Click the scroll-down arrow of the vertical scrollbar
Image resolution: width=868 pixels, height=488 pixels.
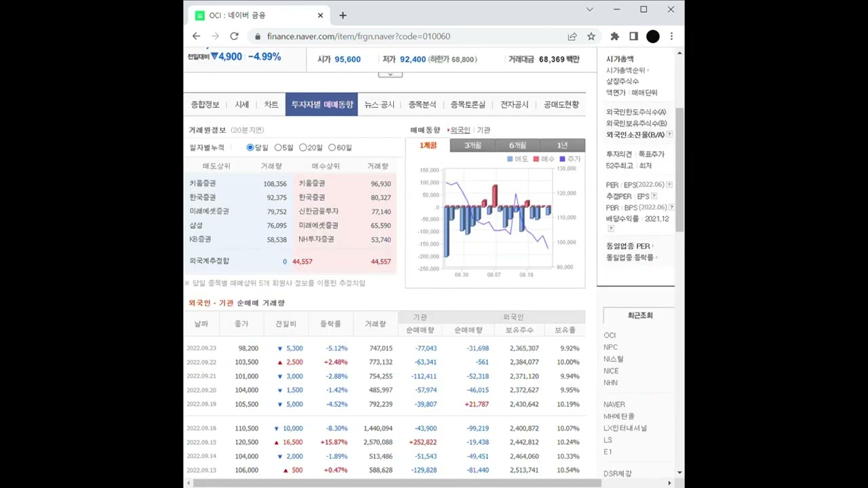click(679, 472)
